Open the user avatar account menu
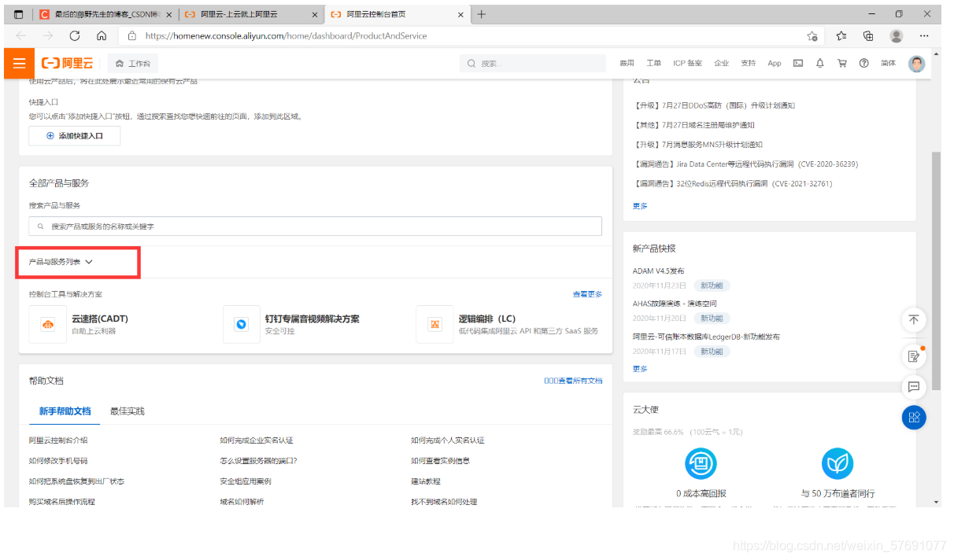Screen dimensions: 954x560 click(916, 63)
